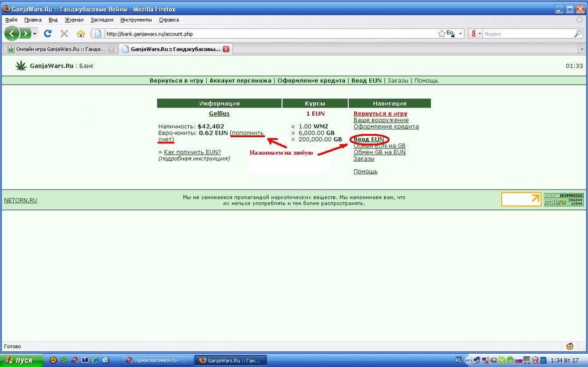
Task: Click the пополнить счет link
Action: tap(247, 133)
